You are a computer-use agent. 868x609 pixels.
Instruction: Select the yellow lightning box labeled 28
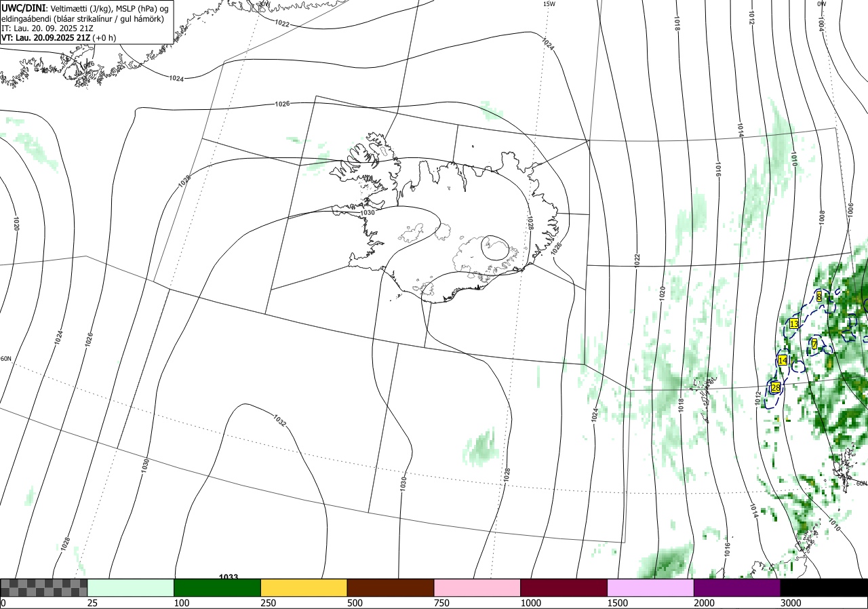pos(776,388)
